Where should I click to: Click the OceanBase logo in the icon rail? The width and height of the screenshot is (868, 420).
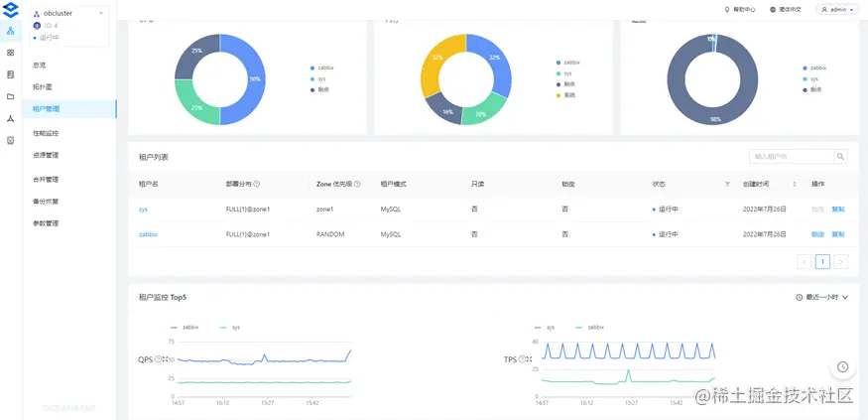pos(11,9)
